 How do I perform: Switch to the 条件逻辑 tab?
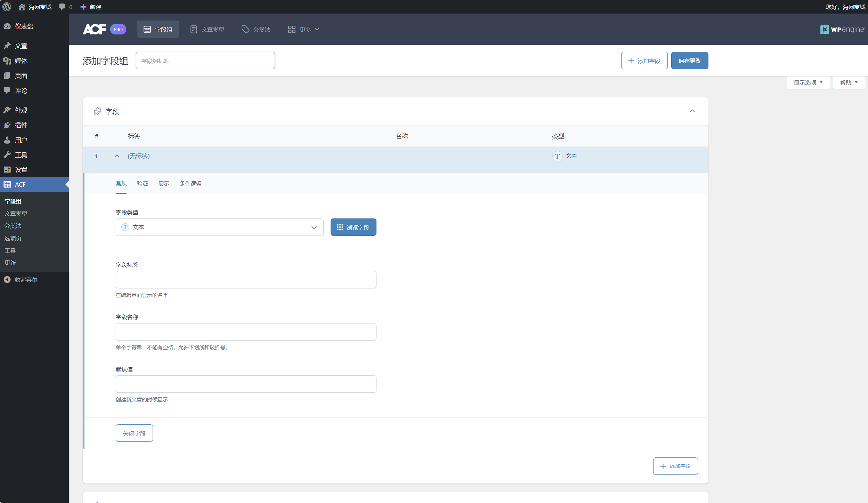tap(190, 183)
